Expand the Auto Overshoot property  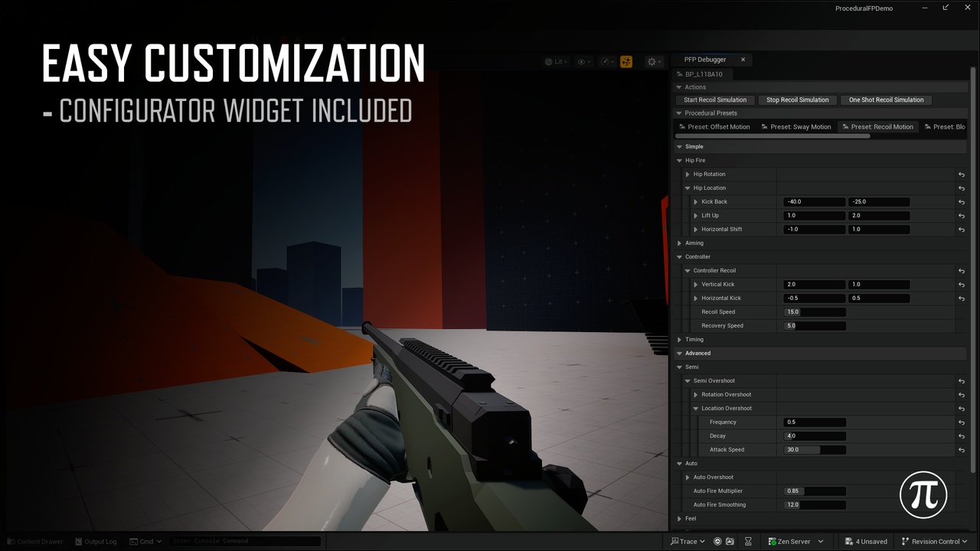click(x=688, y=478)
